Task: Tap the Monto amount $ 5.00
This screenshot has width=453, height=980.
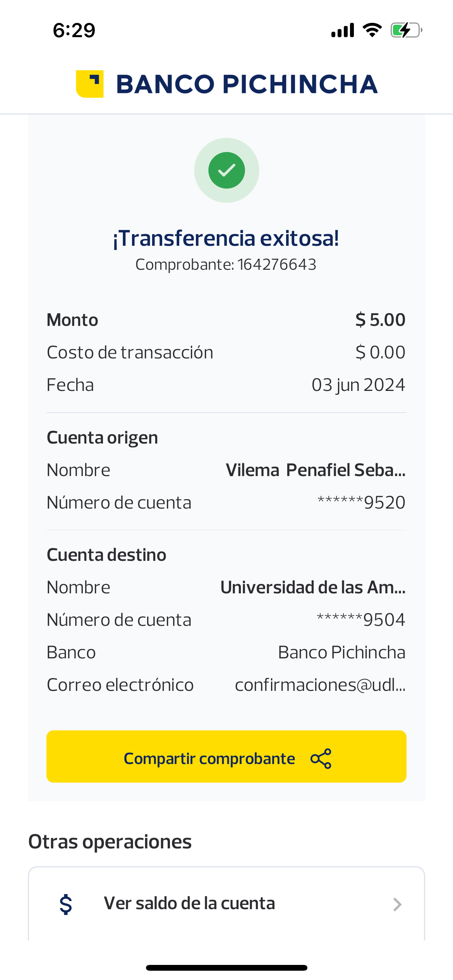Action: pyautogui.click(x=380, y=320)
